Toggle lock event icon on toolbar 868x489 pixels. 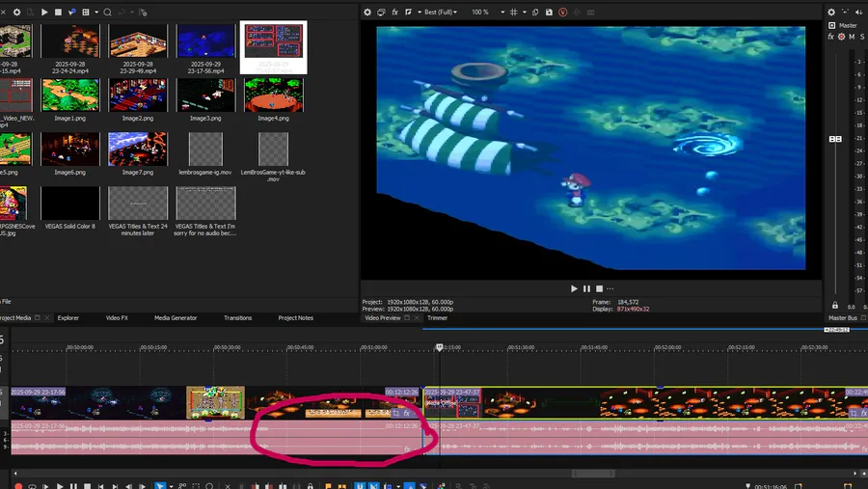[x=310, y=486]
